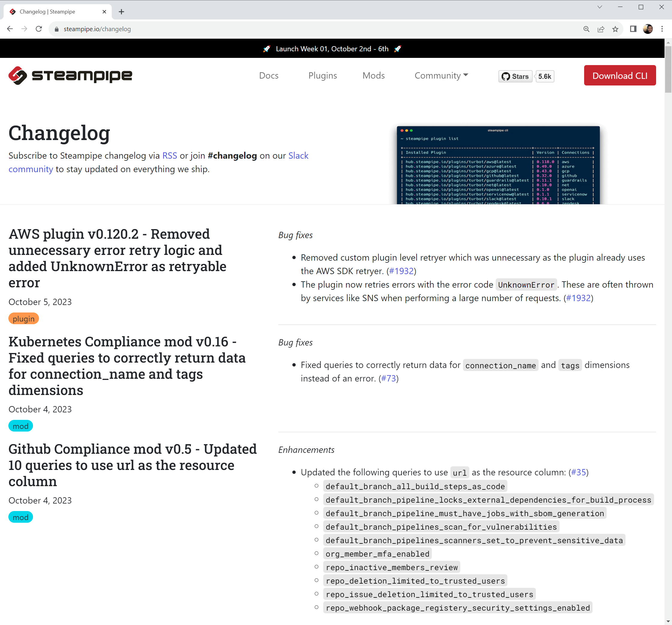Click the mod tag under Github Compliance entry
This screenshot has height=625, width=672.
pyautogui.click(x=21, y=517)
